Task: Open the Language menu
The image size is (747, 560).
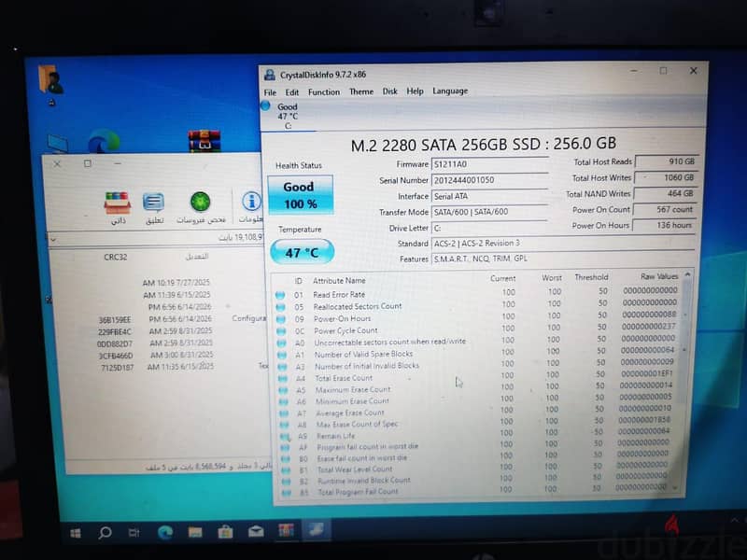Action: point(450,91)
